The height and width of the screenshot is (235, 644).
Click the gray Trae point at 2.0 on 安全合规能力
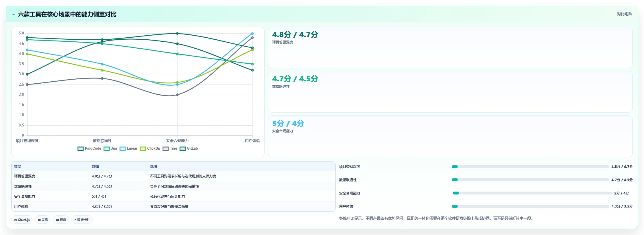pos(177,95)
